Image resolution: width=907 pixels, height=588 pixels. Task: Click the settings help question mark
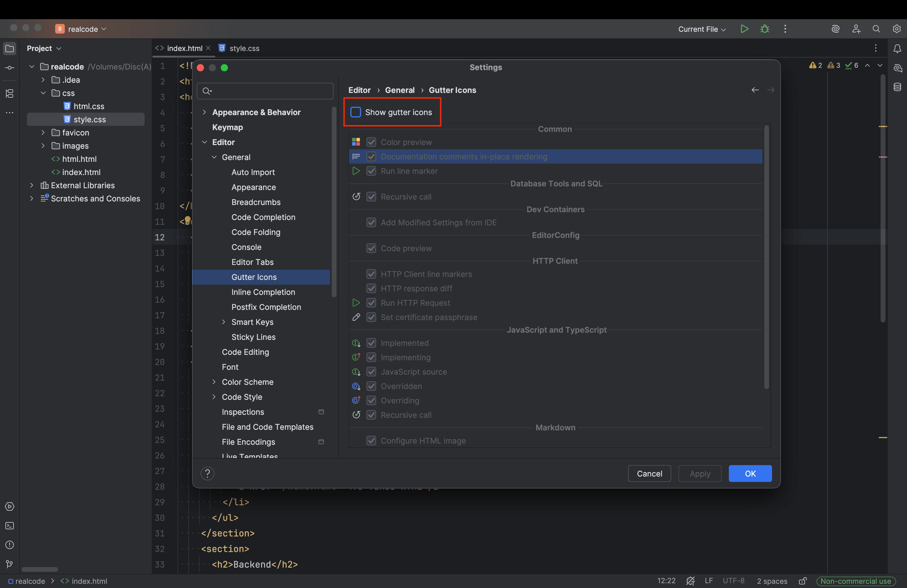[207, 474]
